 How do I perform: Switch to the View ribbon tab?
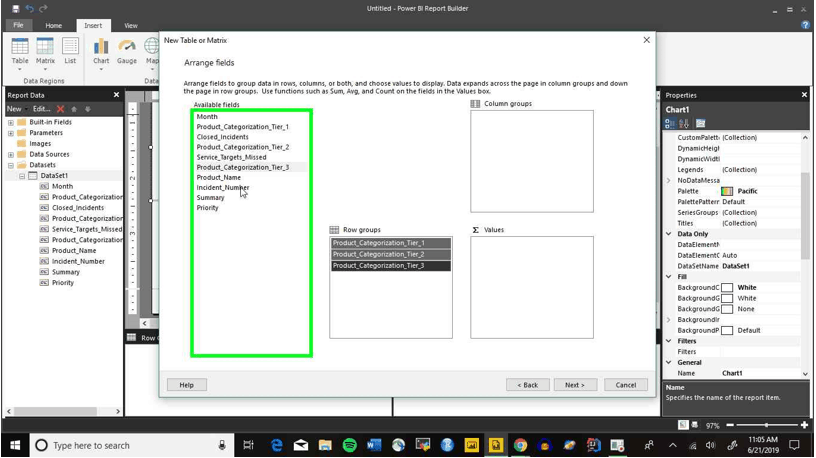coord(131,26)
